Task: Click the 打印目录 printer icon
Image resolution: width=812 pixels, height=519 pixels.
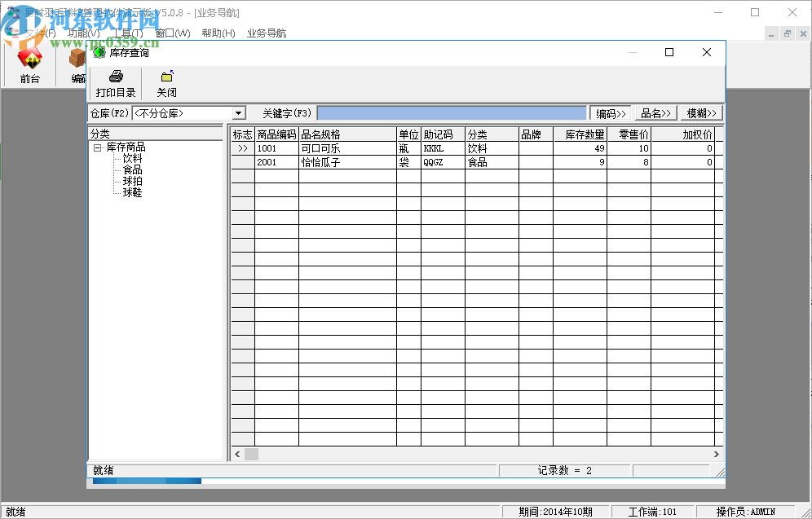Action: (116, 77)
